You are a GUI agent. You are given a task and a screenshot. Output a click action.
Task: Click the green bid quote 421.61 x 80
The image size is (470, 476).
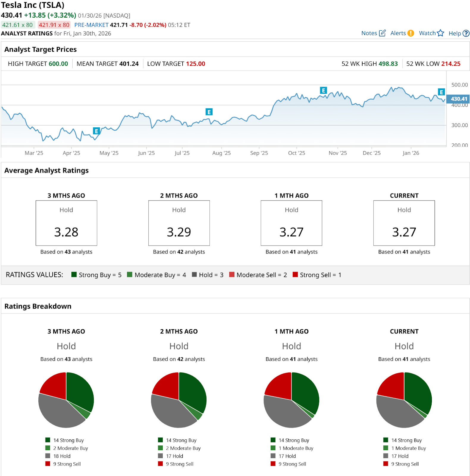(18, 25)
